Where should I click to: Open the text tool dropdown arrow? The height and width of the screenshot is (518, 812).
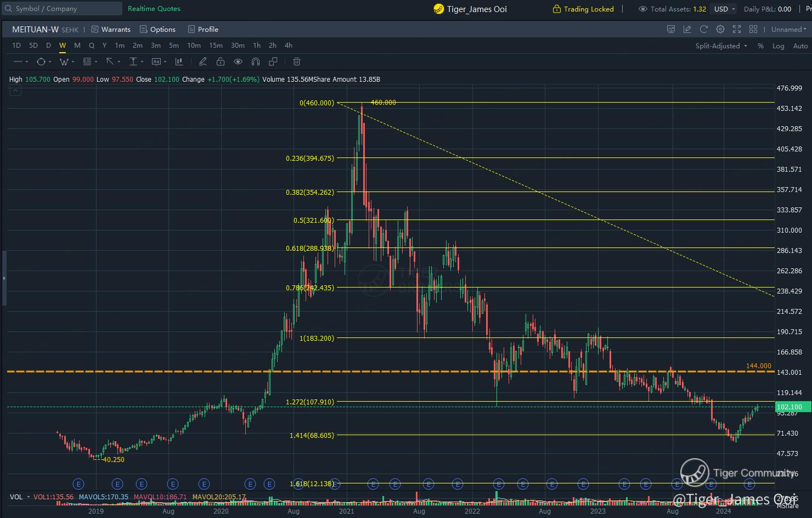pos(165,62)
